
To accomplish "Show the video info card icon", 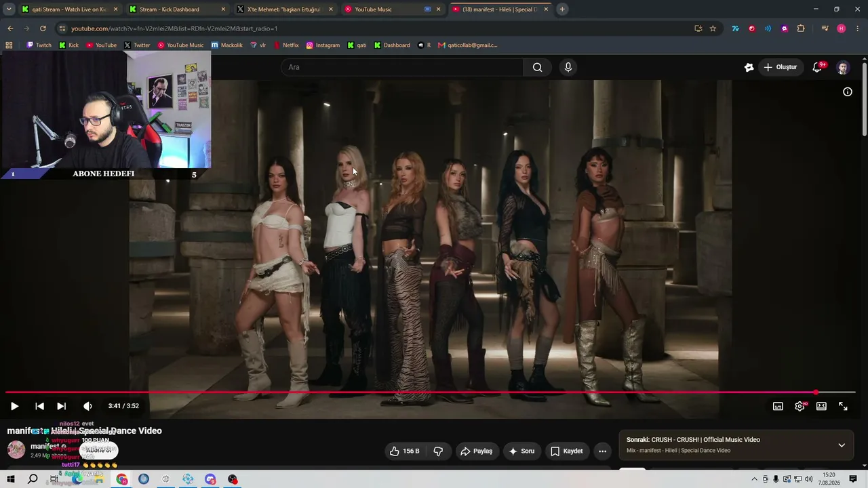I will [848, 91].
